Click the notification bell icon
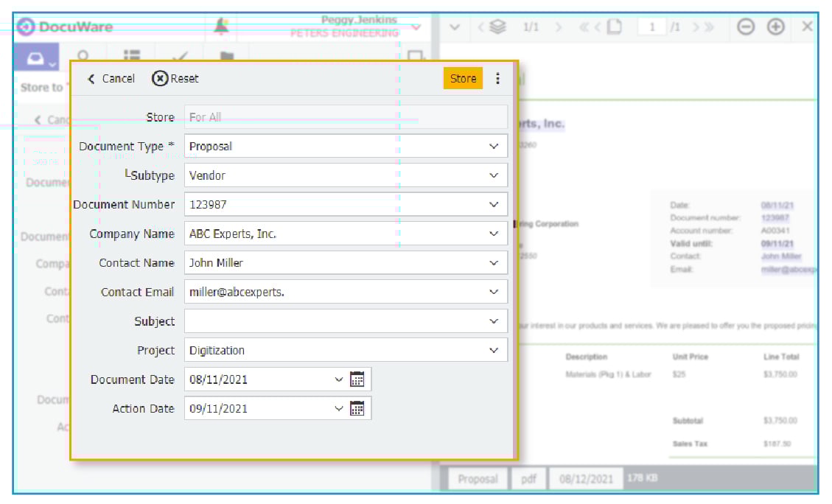The height and width of the screenshot is (504, 832). pos(220,27)
